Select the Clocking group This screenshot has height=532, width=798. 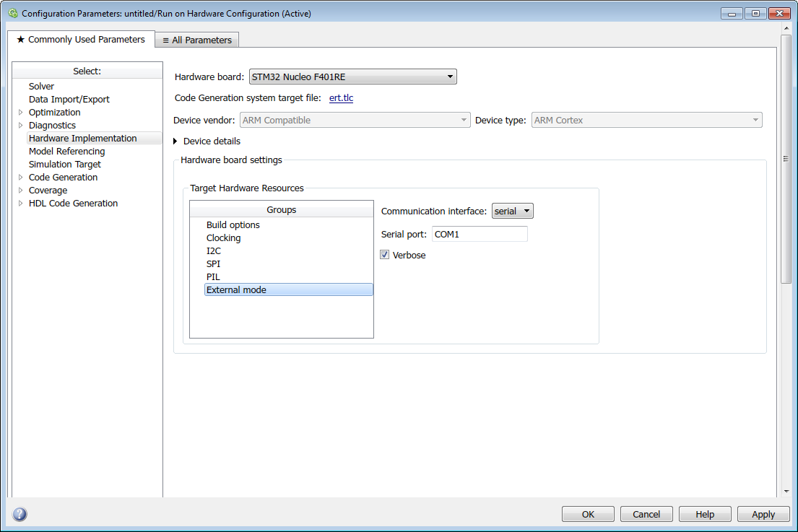tap(223, 237)
